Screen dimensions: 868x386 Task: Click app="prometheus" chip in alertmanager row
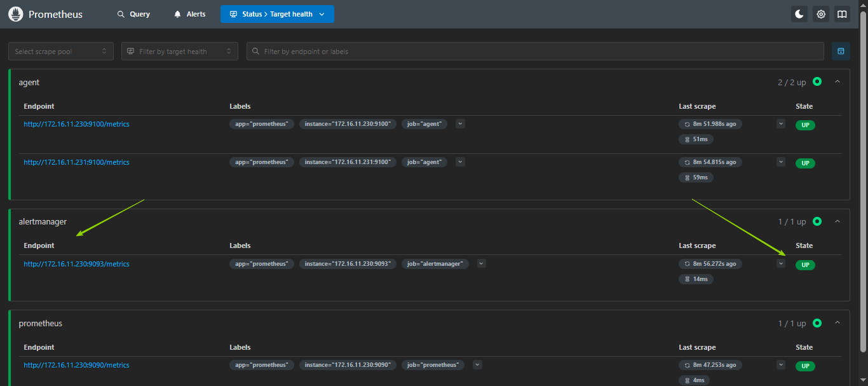262,263
